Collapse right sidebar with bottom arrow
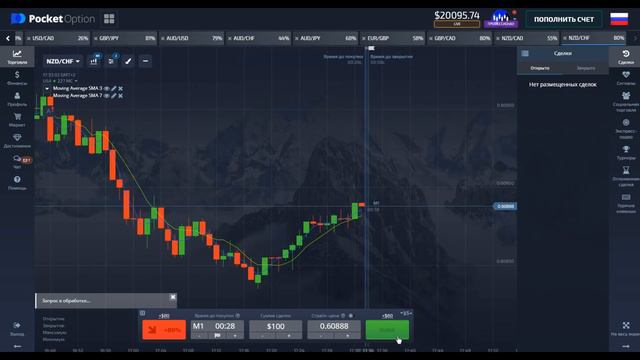 626,347
